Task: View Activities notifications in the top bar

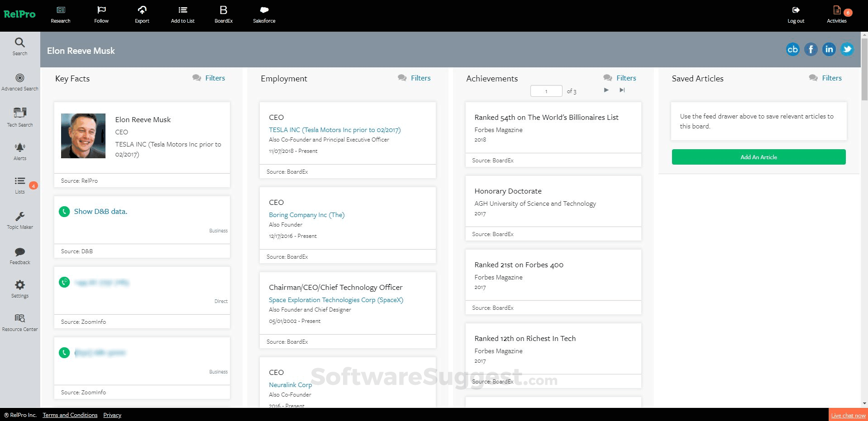Action: (836, 14)
